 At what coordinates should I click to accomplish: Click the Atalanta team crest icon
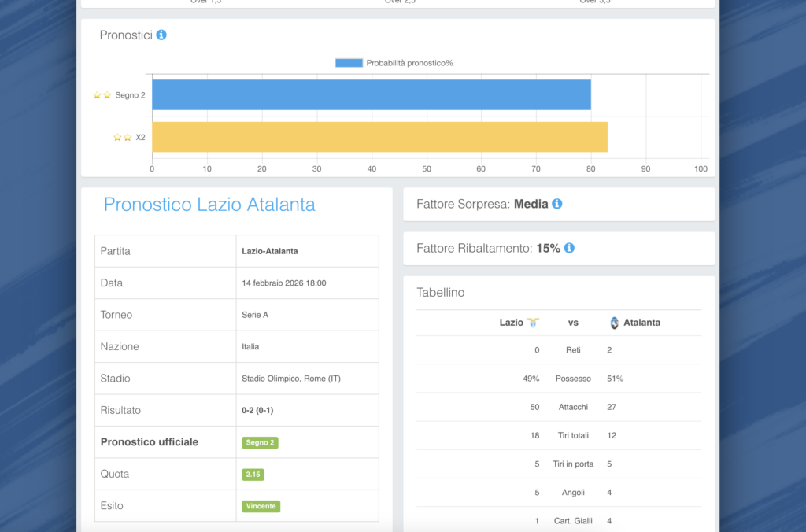coord(615,323)
